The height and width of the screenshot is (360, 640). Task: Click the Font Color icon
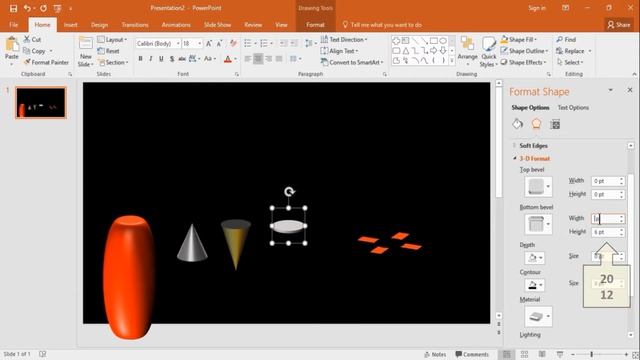228,59
